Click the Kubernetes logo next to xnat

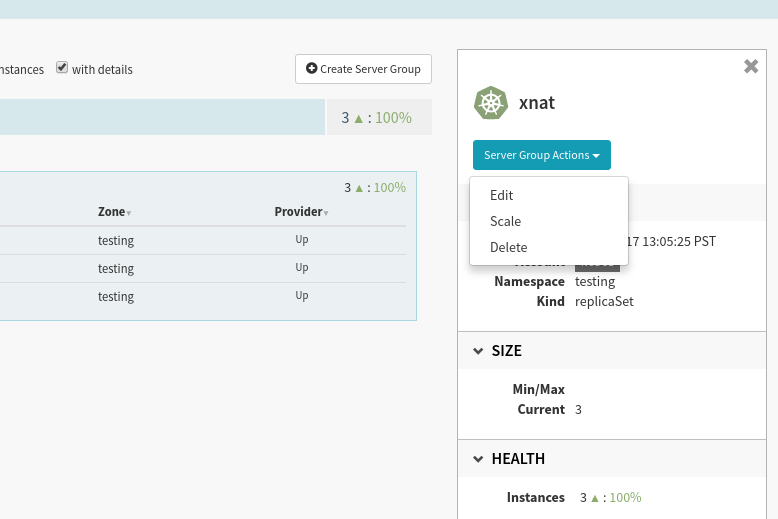pos(491,103)
